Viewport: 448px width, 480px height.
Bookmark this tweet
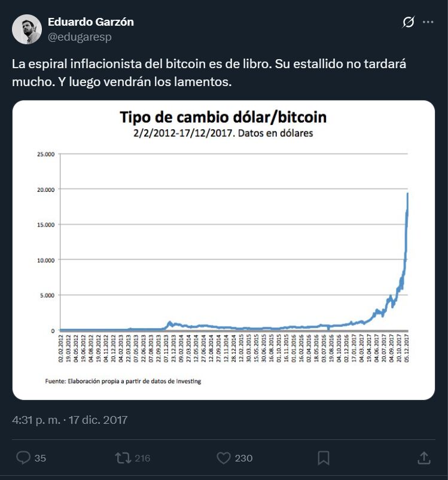click(324, 458)
